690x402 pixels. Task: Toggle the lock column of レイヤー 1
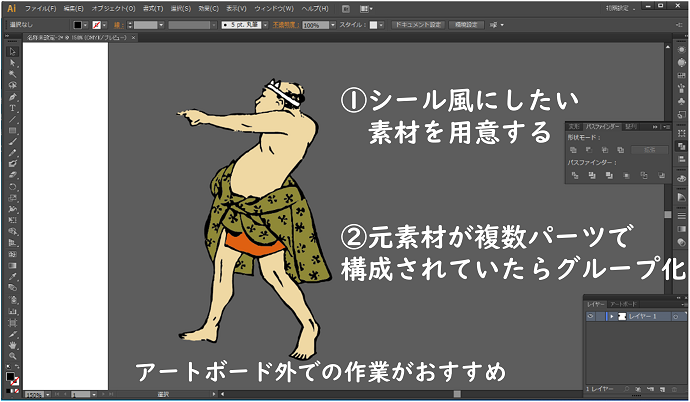(x=600, y=316)
